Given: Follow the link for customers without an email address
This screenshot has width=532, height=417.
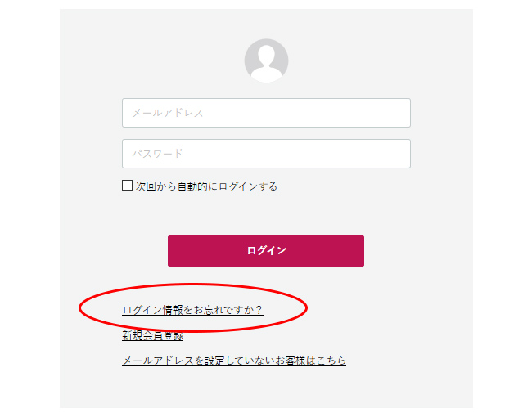Looking at the screenshot, I should [x=234, y=361].
